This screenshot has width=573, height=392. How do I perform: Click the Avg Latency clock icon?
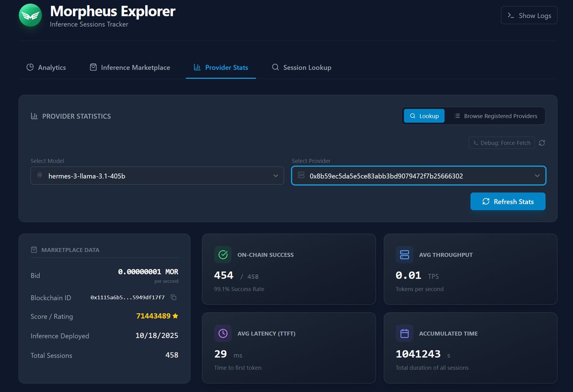click(x=223, y=333)
